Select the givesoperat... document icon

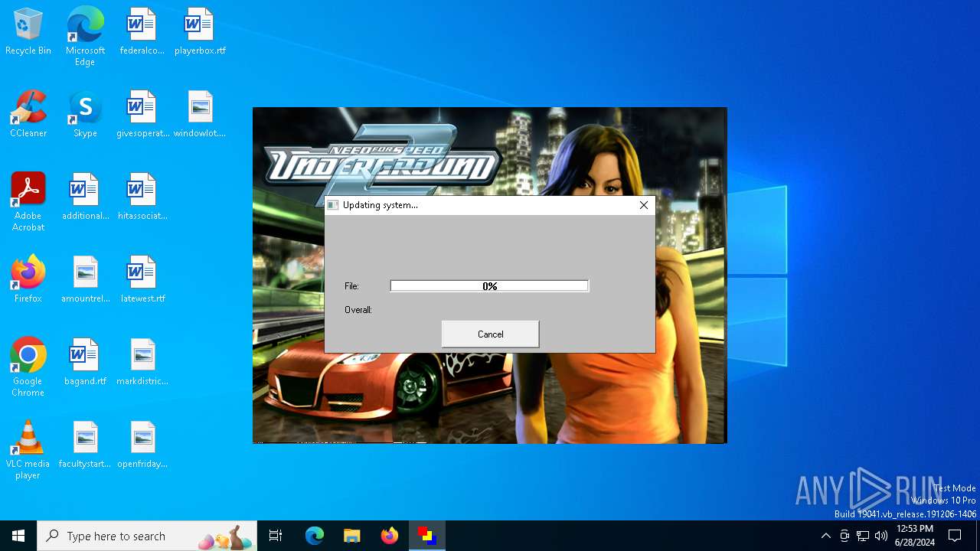[142, 115]
